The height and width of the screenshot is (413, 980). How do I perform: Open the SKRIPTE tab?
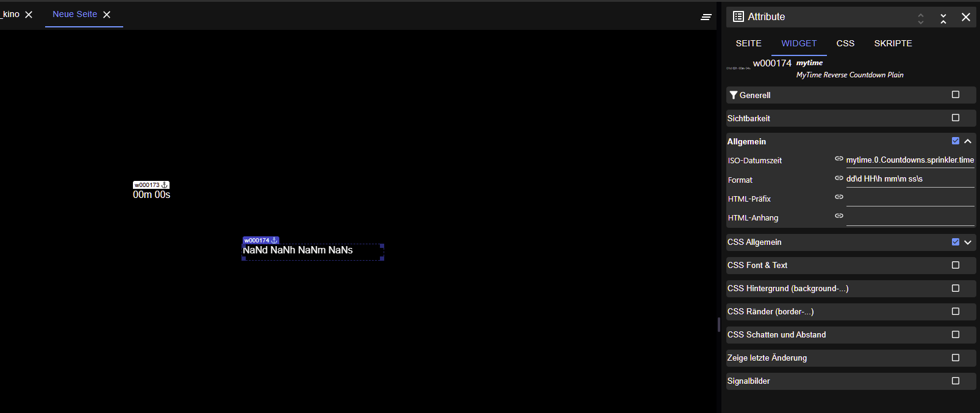point(893,43)
